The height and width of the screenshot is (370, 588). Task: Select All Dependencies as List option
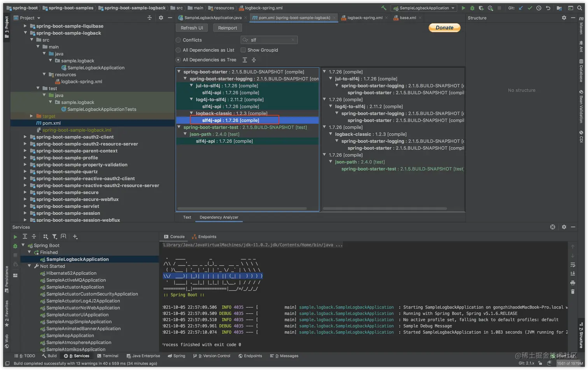tap(178, 50)
